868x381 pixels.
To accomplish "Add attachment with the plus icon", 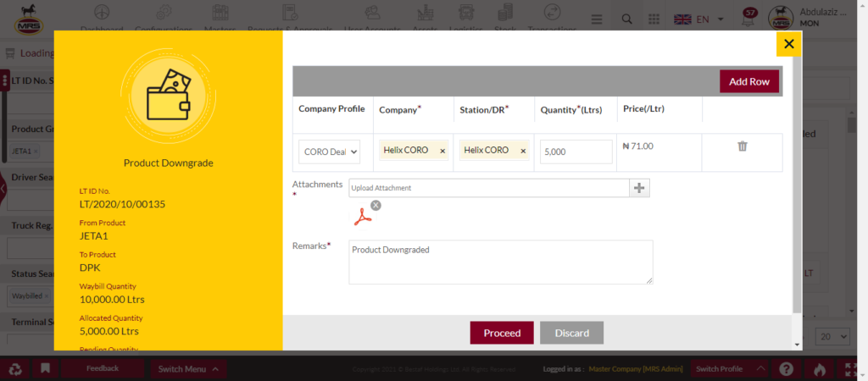I will click(639, 188).
